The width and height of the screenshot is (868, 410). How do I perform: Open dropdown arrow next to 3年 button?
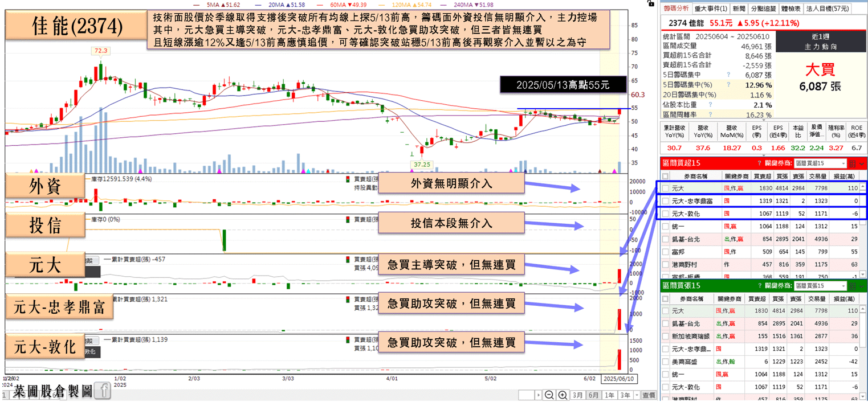tap(636, 395)
